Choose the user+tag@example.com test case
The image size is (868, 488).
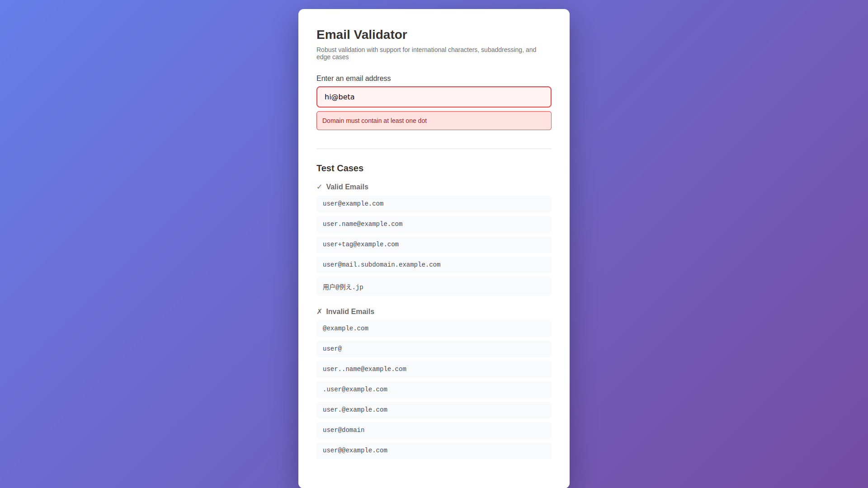pyautogui.click(x=434, y=244)
